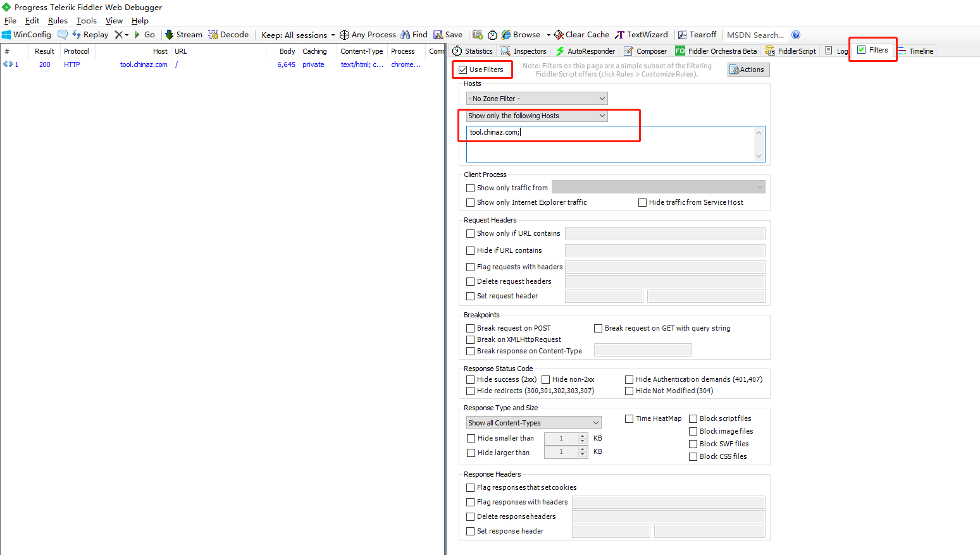The height and width of the screenshot is (555, 980).
Task: Open the Show all Content-Types dropdown
Action: pyautogui.click(x=533, y=423)
